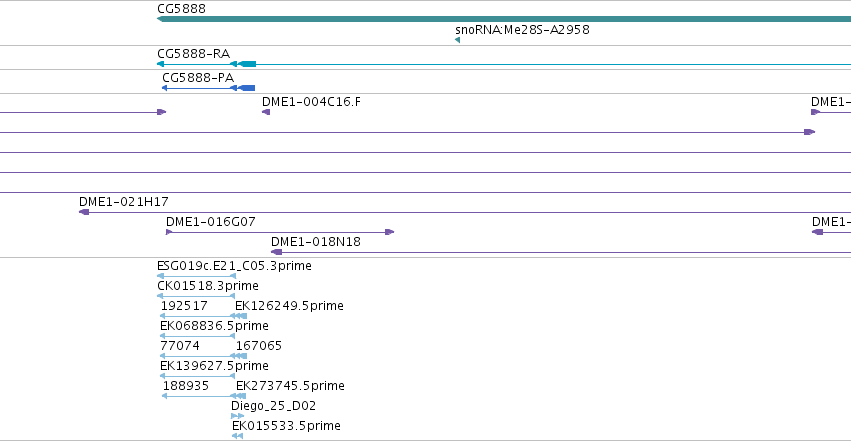851x441 pixels.
Task: Click the 167065 EST arrow glyph
Action: [x=239, y=356]
